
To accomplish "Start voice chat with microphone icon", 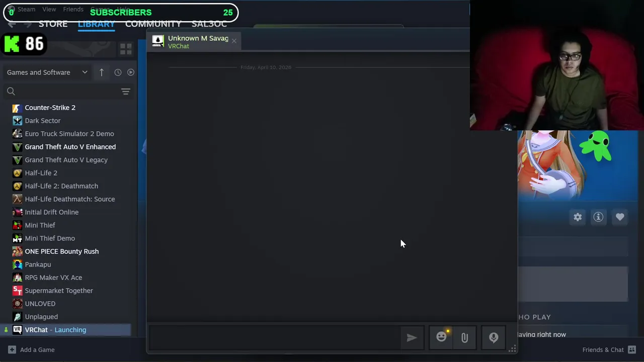I will pos(494,338).
